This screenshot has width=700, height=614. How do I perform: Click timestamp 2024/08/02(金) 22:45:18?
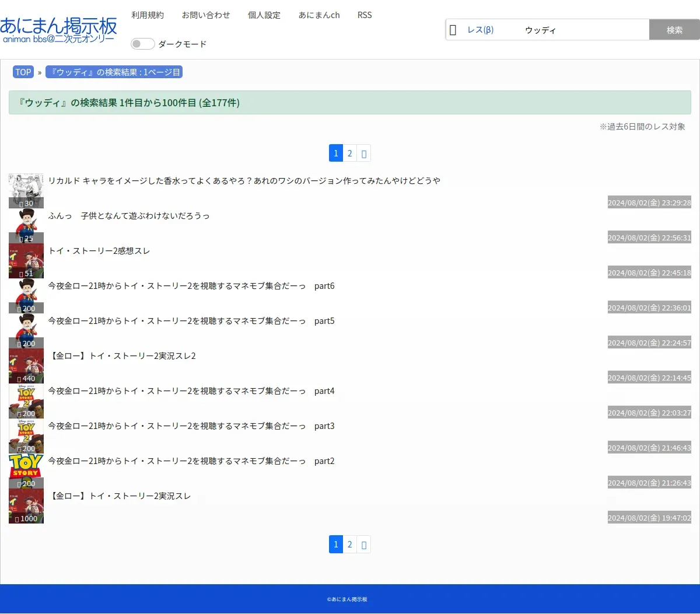pos(649,273)
